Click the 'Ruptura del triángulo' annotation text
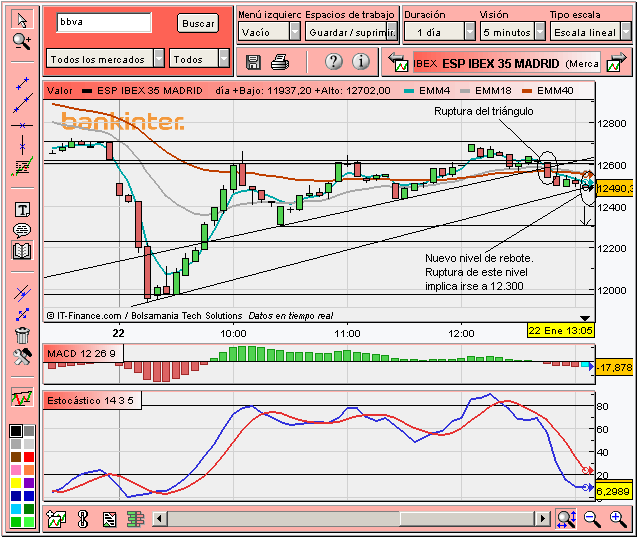Image resolution: width=639 pixels, height=537 pixels. (x=483, y=111)
